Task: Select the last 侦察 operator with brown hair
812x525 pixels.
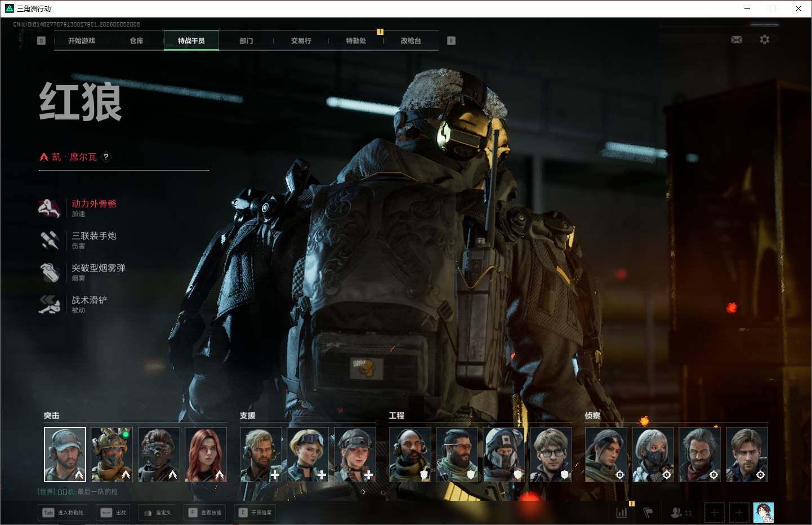Action: pos(747,455)
